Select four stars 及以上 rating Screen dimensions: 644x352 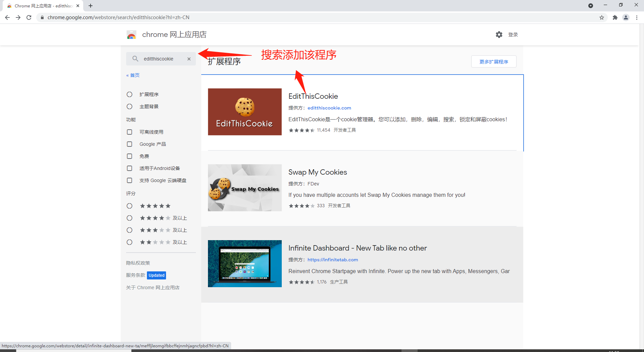coord(129,218)
